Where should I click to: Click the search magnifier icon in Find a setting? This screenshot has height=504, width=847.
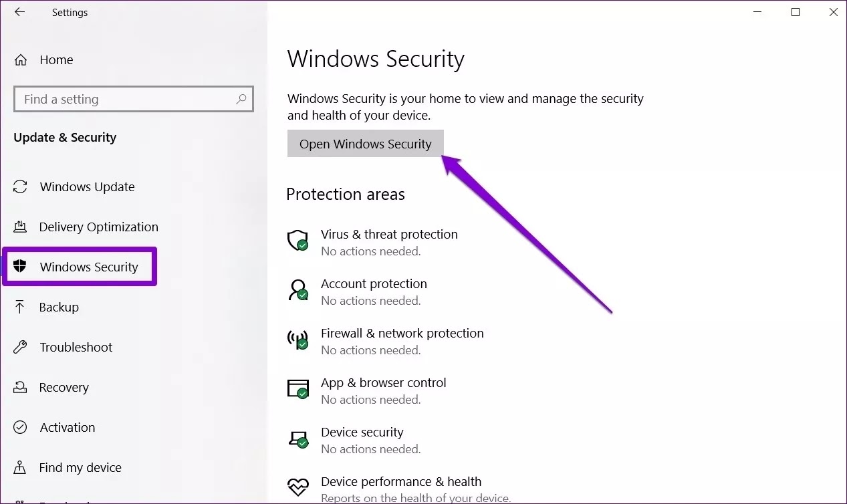point(241,99)
